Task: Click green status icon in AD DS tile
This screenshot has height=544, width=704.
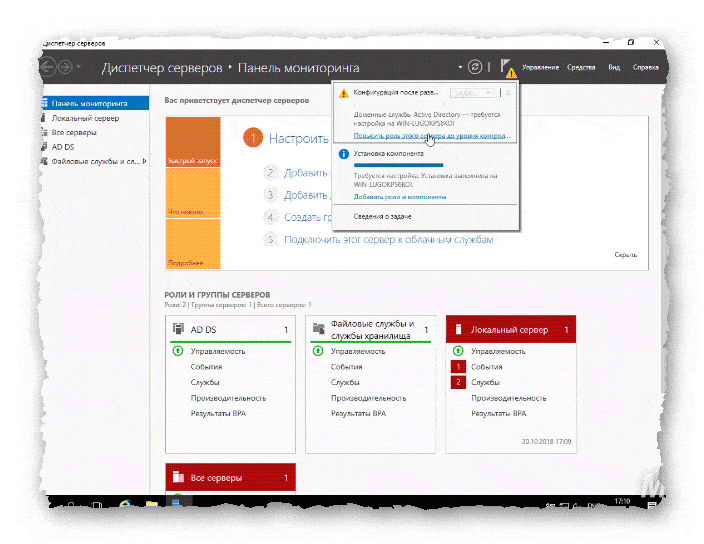Action: (178, 351)
